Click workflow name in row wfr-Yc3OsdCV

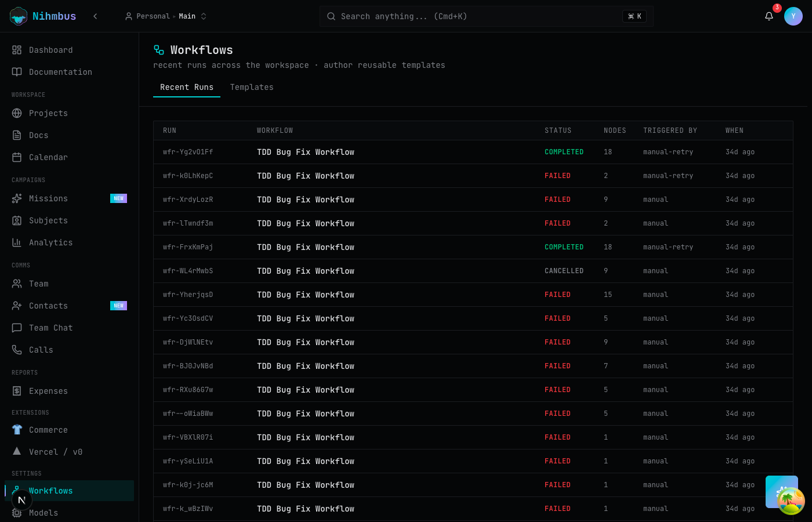point(306,318)
